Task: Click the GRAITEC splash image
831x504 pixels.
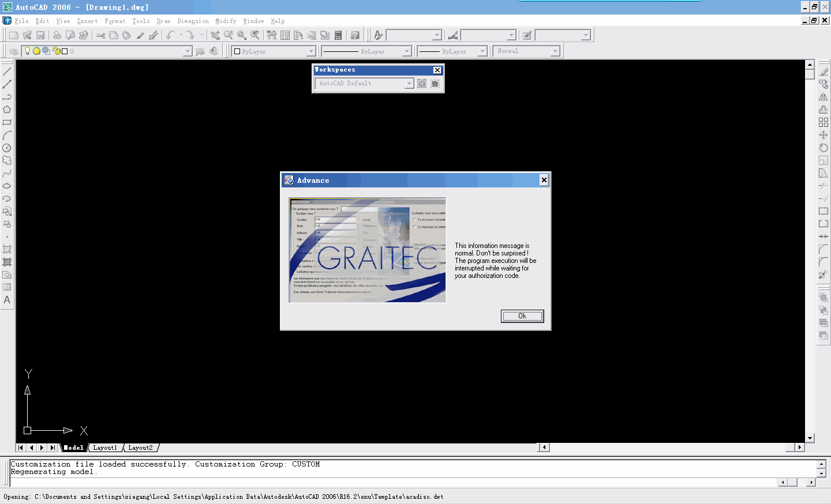Action: (x=368, y=250)
